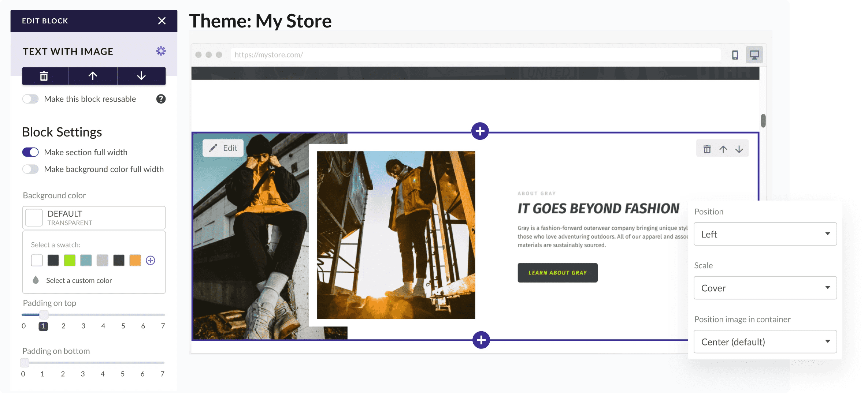Move the block up using the panel arrow
The width and height of the screenshot is (868, 396).
93,76
